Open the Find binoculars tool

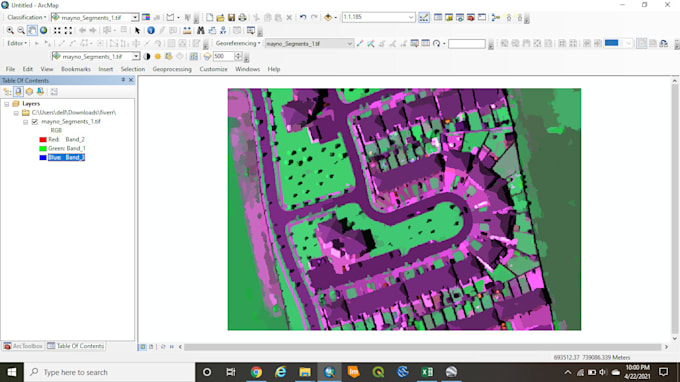[200, 30]
